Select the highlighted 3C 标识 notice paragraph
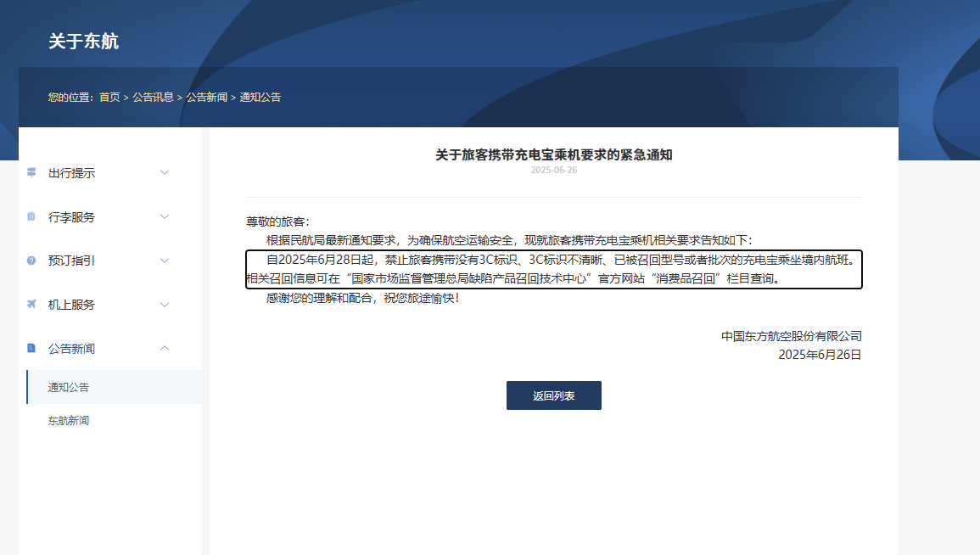The width and height of the screenshot is (980, 555). [553, 270]
